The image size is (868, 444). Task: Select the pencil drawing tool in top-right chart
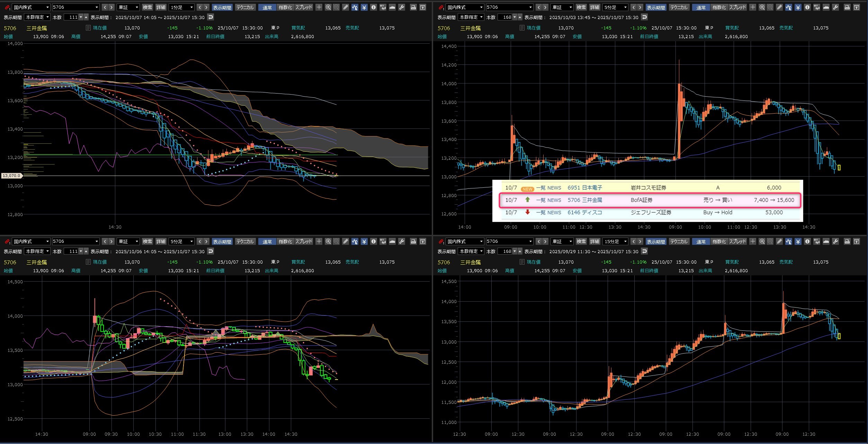pyautogui.click(x=779, y=7)
